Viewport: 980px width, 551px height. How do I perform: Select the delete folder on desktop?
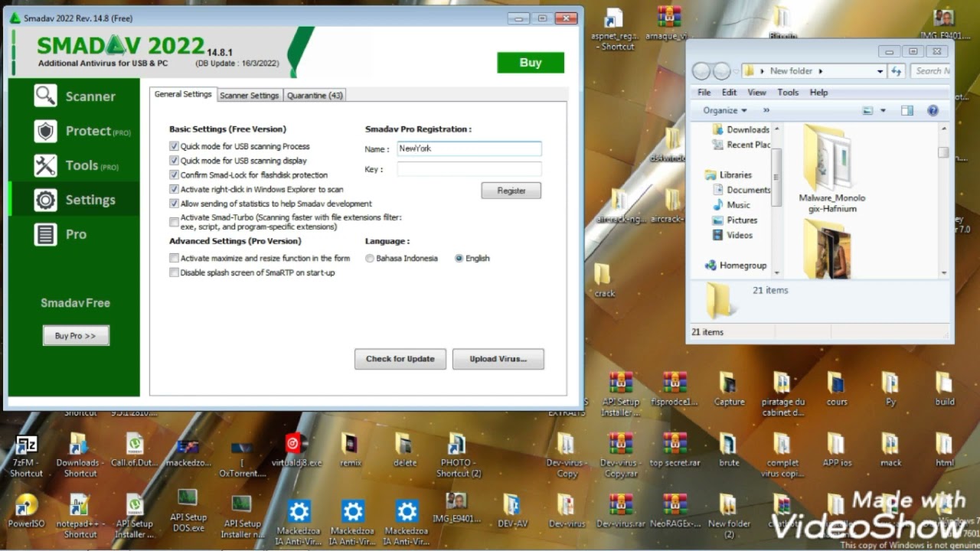point(405,451)
